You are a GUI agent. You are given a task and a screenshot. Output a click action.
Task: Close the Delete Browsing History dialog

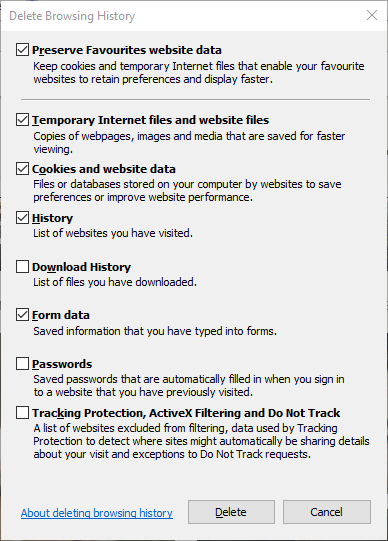tap(372, 15)
